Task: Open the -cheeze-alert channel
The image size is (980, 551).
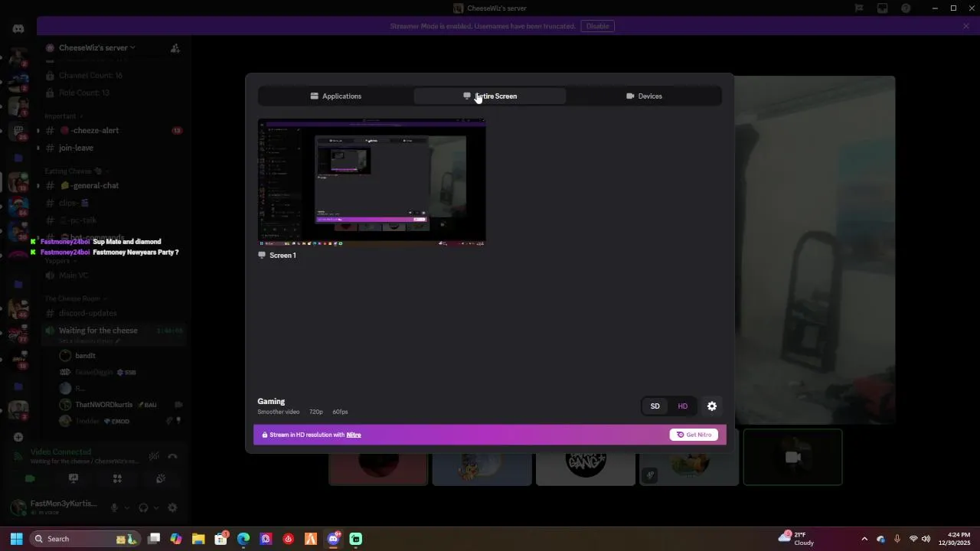Action: [113, 130]
